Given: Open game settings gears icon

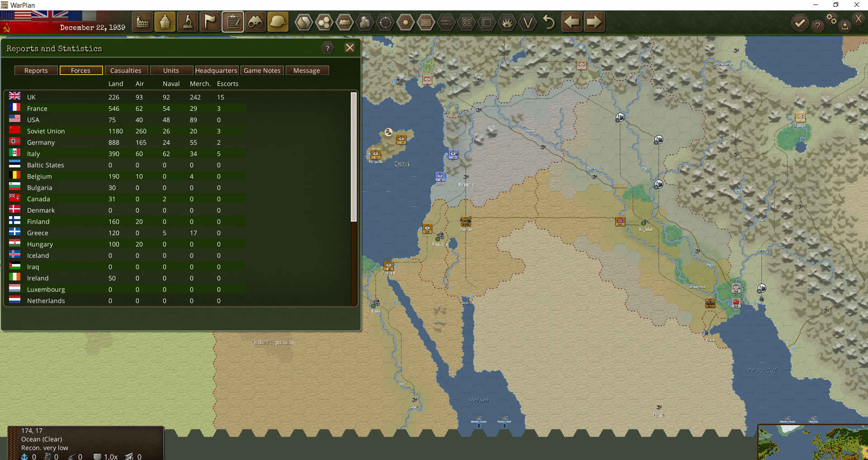Looking at the screenshot, I should point(831,19).
